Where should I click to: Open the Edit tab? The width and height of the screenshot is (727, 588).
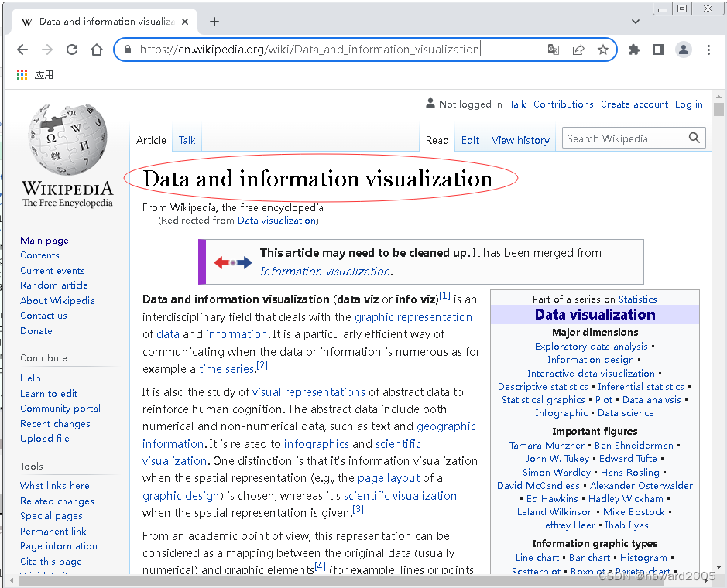470,140
